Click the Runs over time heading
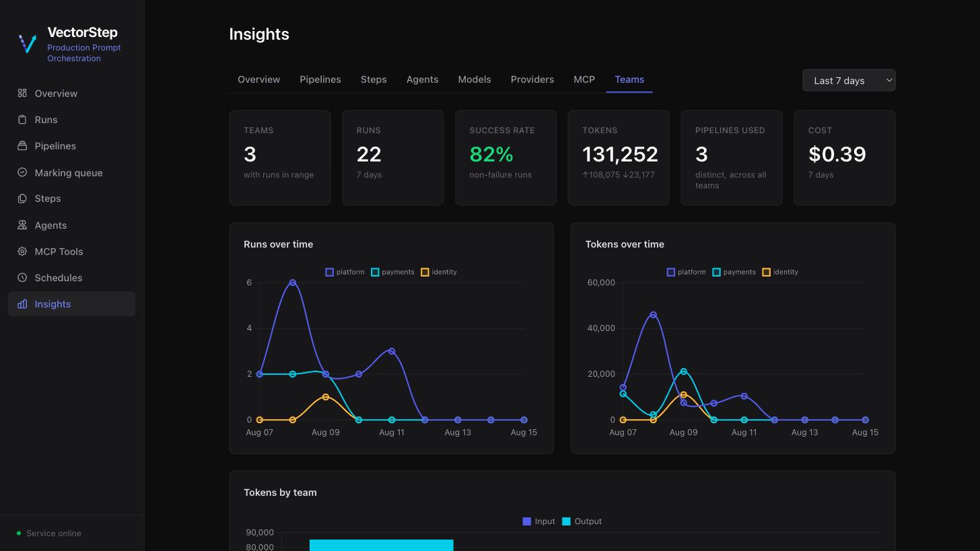The width and height of the screenshot is (980, 551). pos(278,244)
